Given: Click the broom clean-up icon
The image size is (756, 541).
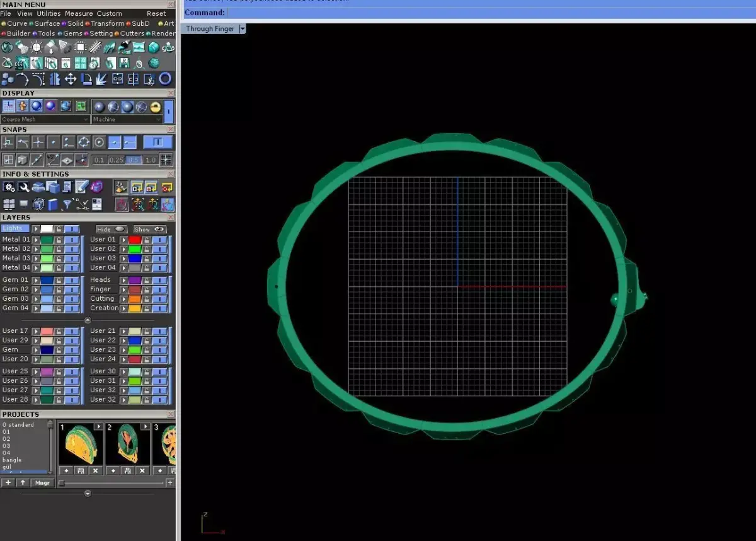Looking at the screenshot, I should (x=121, y=187).
